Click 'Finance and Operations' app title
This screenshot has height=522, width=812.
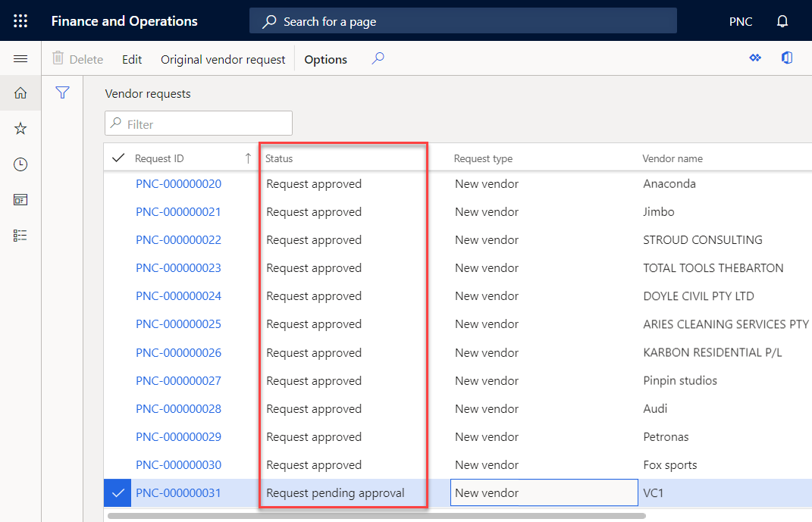pos(124,20)
